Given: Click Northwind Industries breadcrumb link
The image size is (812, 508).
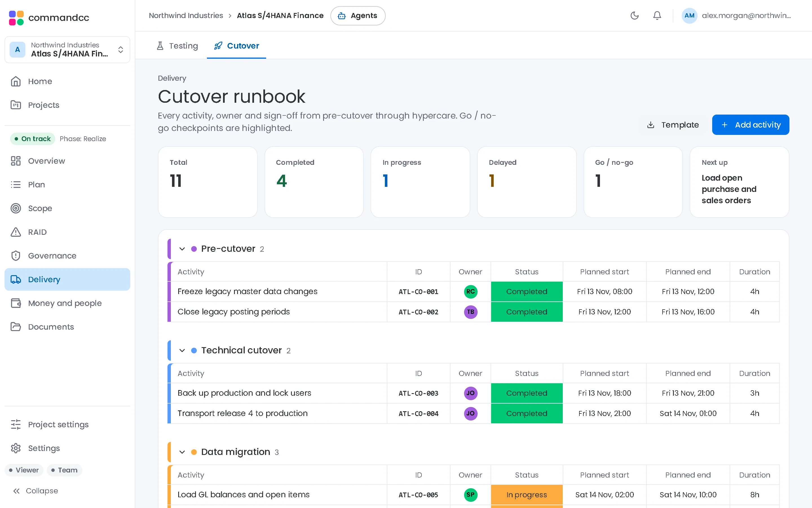Looking at the screenshot, I should pos(186,16).
